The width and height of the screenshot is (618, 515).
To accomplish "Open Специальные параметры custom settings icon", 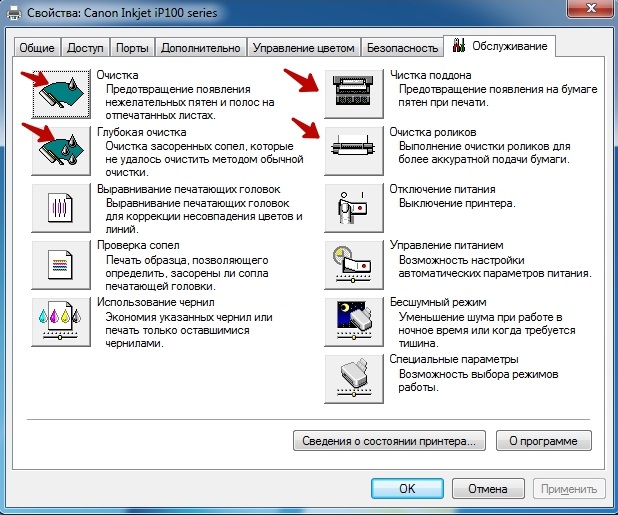I will pos(352,378).
